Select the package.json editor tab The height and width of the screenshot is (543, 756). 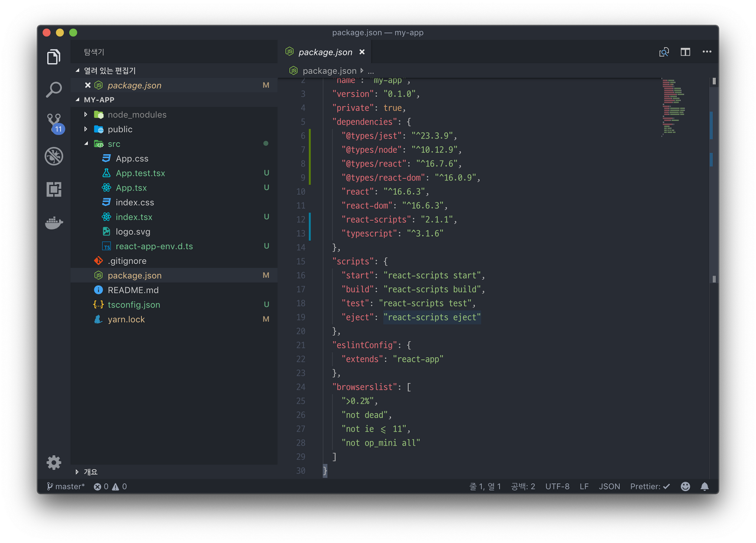point(325,52)
